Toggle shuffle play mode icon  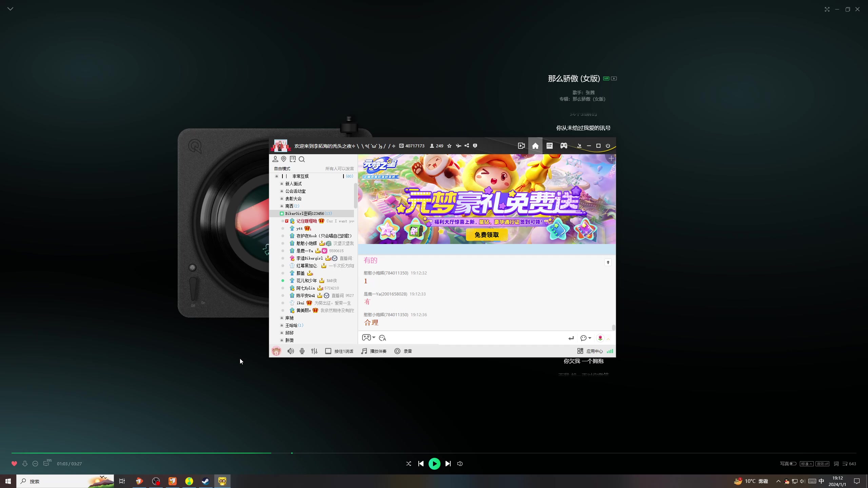point(409,464)
